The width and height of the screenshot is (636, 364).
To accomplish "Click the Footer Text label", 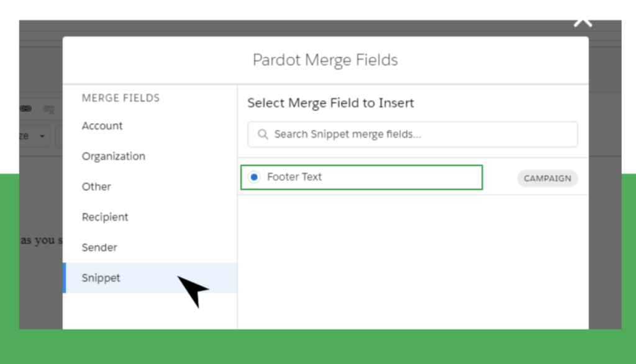I will pos(294,177).
